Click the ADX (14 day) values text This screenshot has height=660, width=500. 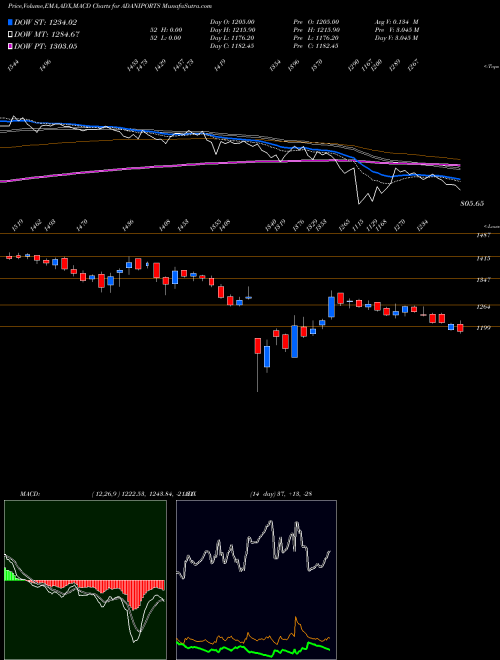(281, 494)
